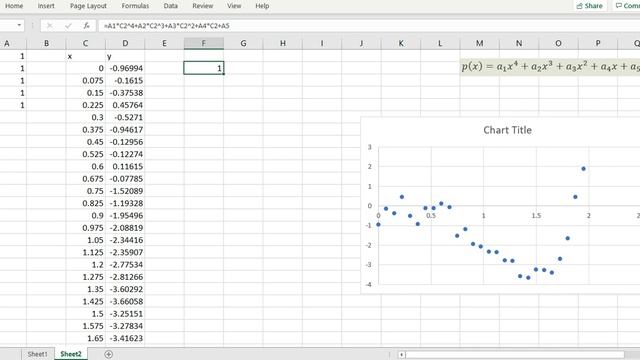Expand the Name Box dropdown arrow
This screenshot has width=640, height=360.
click(19, 26)
